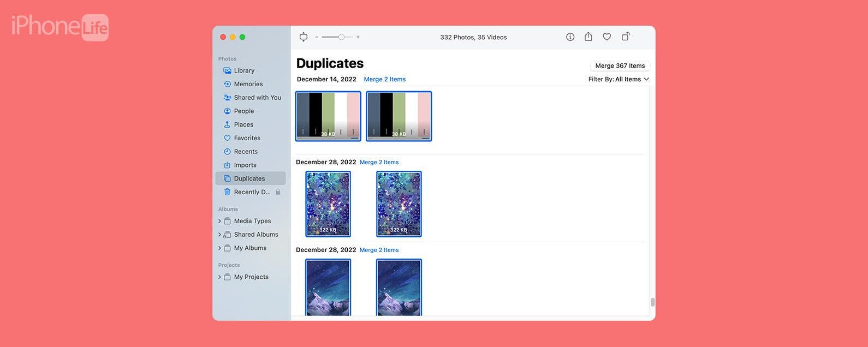Viewport: 868px width, 347px height.
Task: Click the lock icon beside Recently Deleted
Action: pyautogui.click(x=278, y=192)
